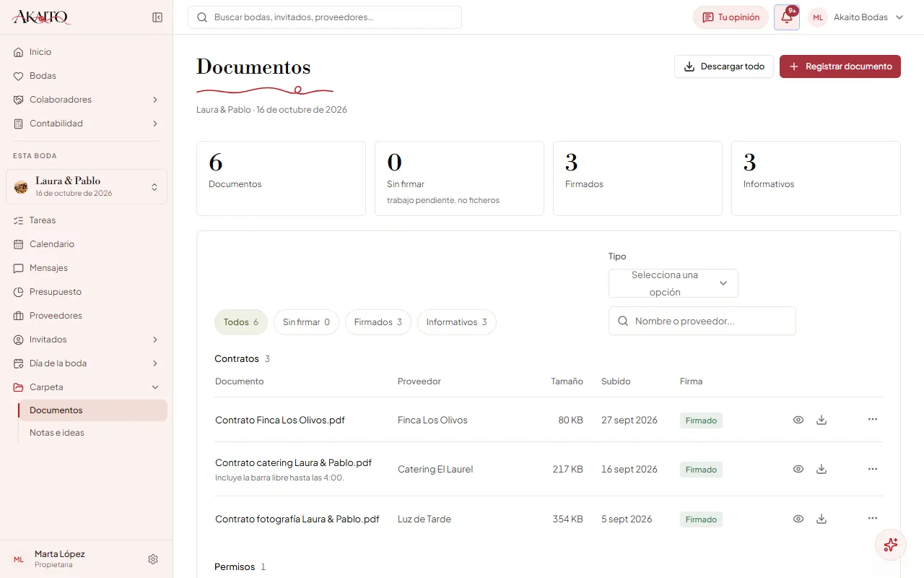Open more options for the catering contract
924x578 pixels.
(x=873, y=469)
